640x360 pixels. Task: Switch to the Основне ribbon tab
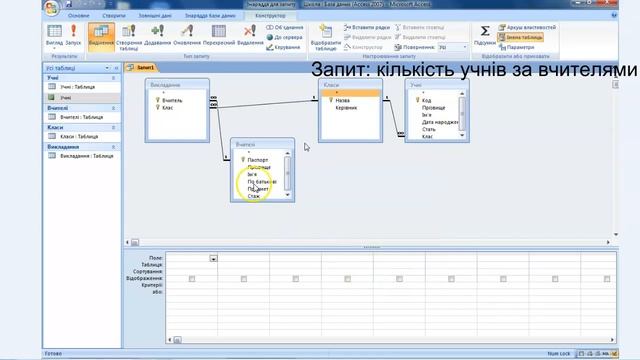tap(79, 16)
